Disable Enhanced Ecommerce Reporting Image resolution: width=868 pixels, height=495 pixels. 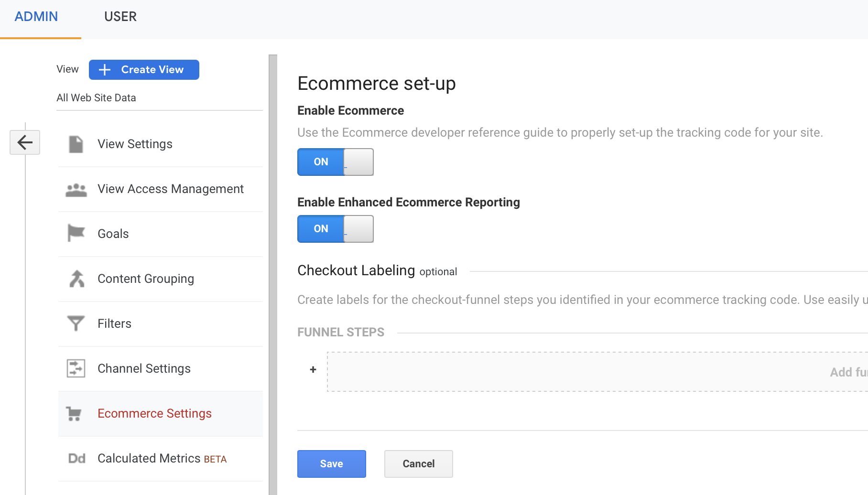335,229
